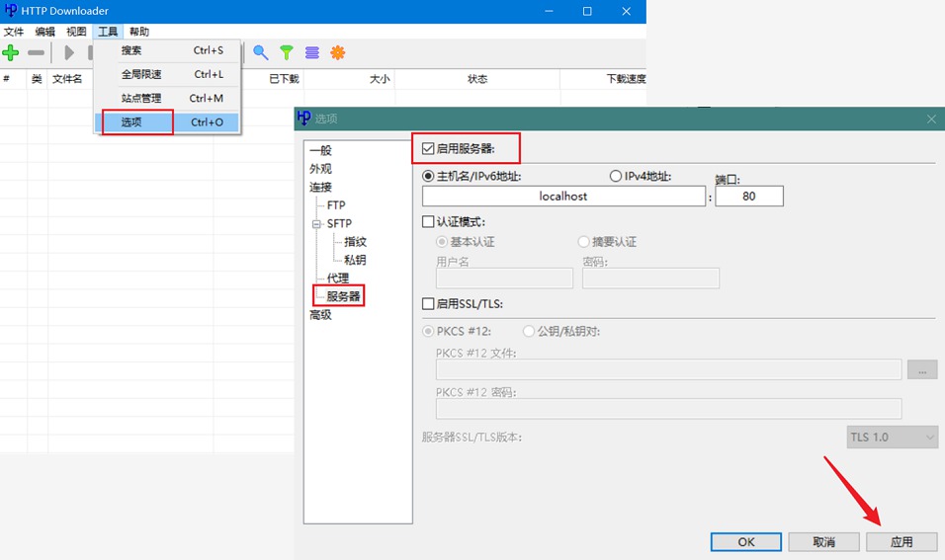
Task: Click the start download play icon
Action: click(69, 53)
